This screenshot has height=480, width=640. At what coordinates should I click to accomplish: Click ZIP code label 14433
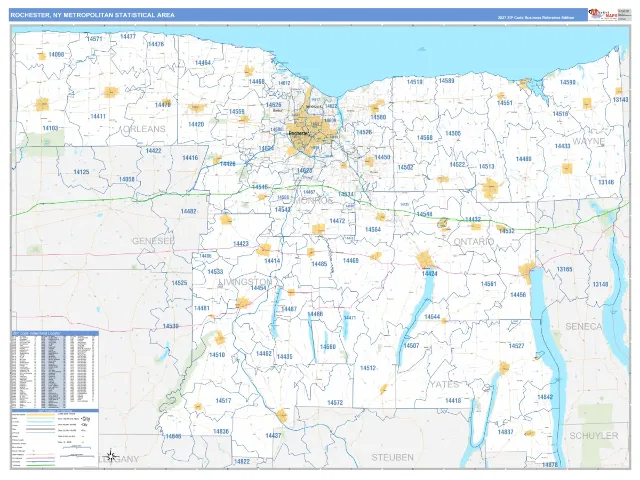point(562,146)
